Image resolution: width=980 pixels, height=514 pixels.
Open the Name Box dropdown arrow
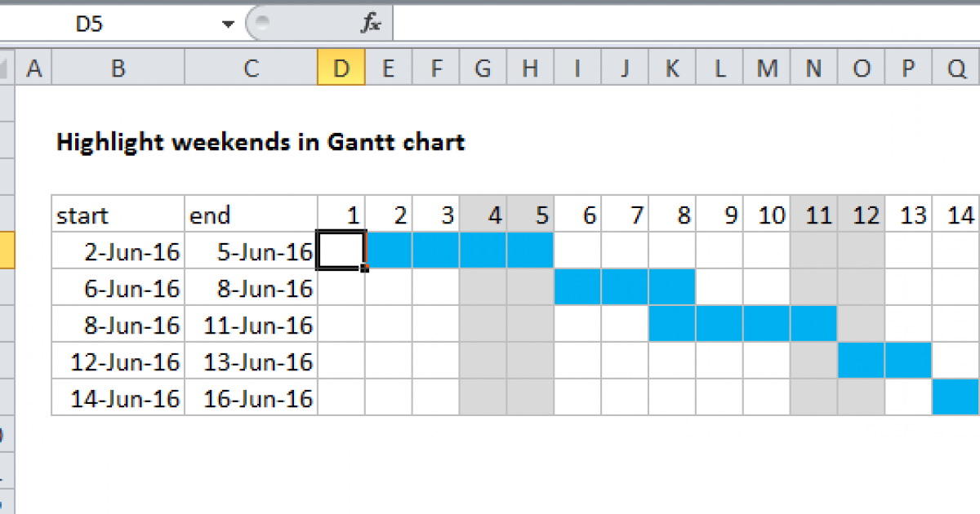click(x=228, y=24)
